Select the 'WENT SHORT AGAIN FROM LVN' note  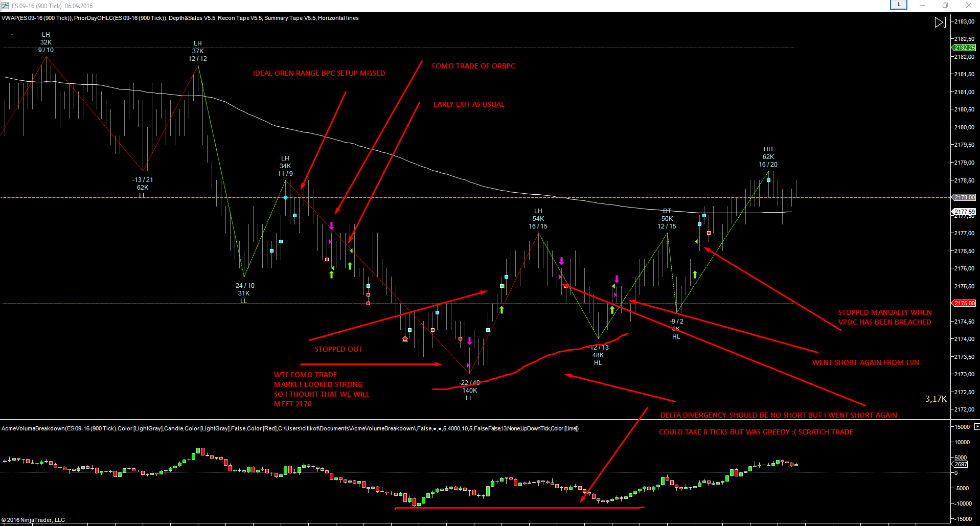pos(865,362)
